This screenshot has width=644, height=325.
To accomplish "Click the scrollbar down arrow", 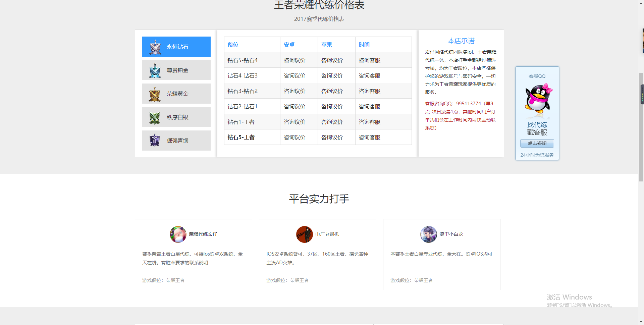I will tap(641, 322).
